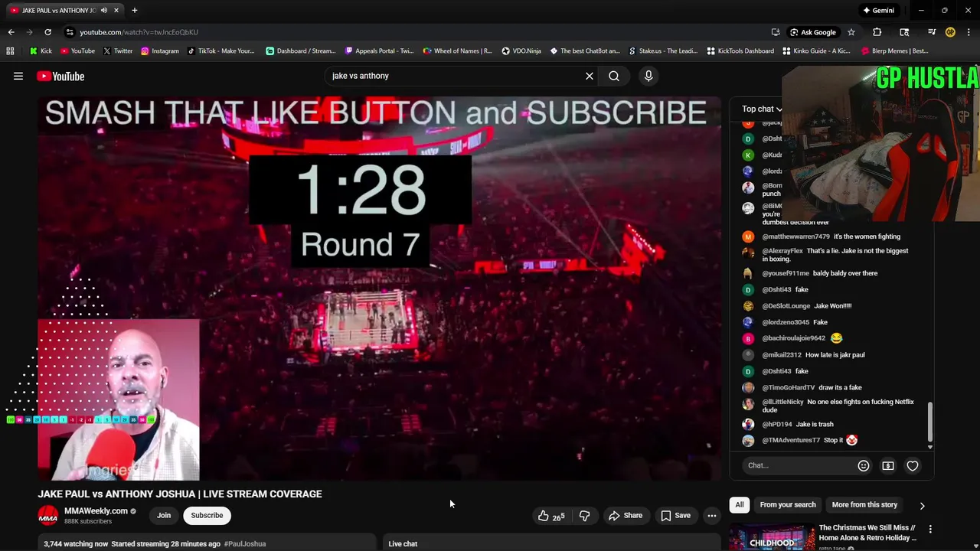Dislike the video with thumbs down
Viewport: 980px width, 551px height.
(584, 516)
